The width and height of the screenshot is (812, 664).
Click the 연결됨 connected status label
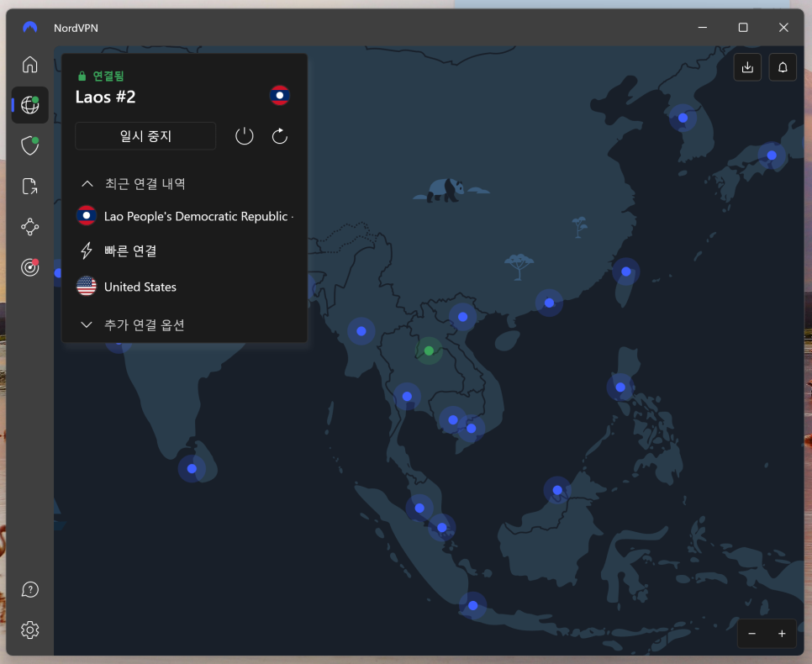[108, 76]
